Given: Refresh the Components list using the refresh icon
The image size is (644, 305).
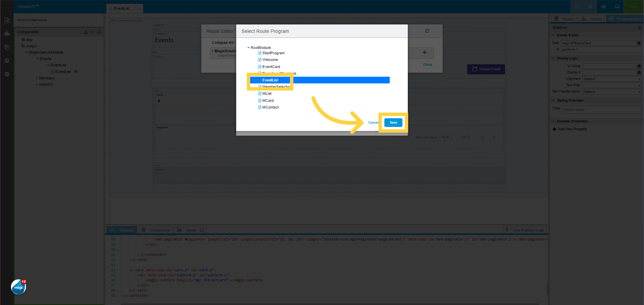Looking at the screenshot, I should click(99, 32).
